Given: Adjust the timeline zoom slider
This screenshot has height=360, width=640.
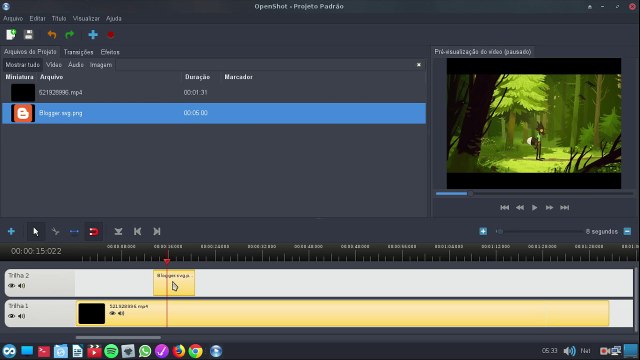Looking at the screenshot, I should (x=539, y=231).
